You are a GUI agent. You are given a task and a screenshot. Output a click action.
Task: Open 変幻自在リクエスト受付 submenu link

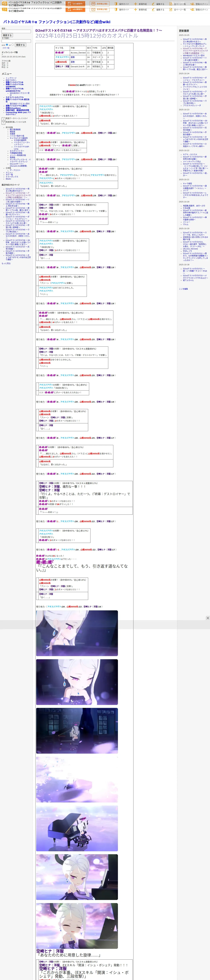point(19,104)
